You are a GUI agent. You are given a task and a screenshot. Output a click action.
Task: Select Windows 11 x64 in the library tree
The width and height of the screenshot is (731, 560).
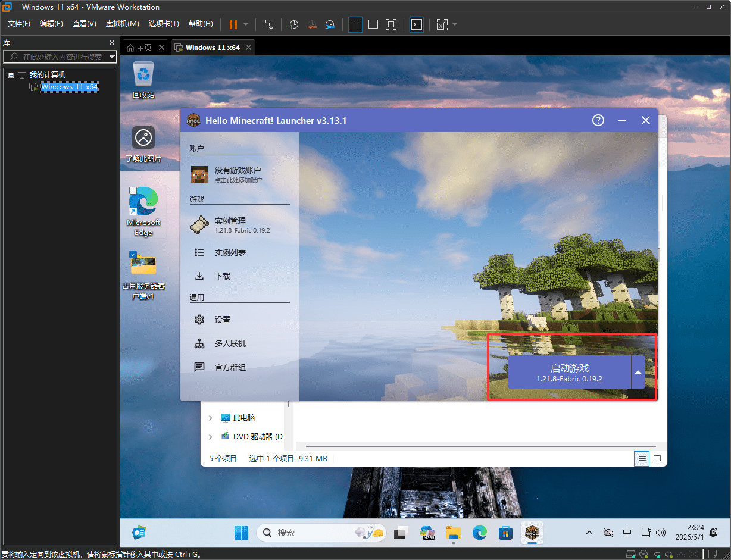[x=69, y=87]
